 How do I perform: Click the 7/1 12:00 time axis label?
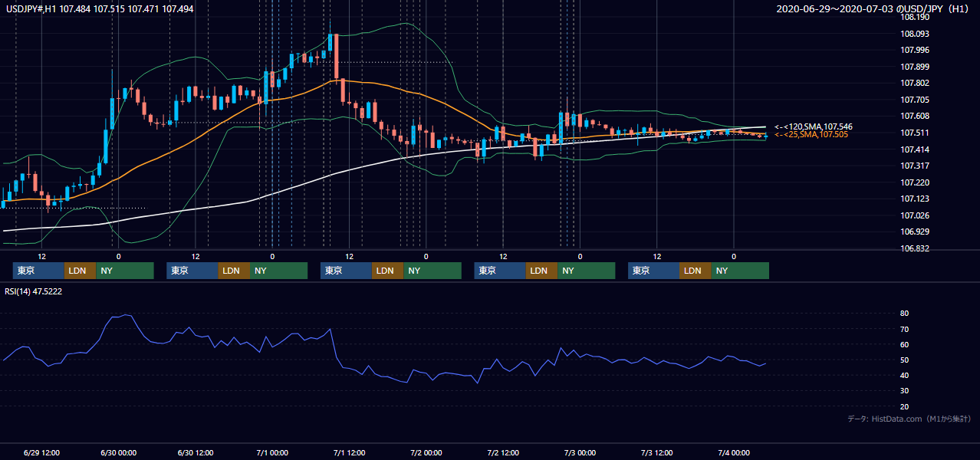[349, 452]
